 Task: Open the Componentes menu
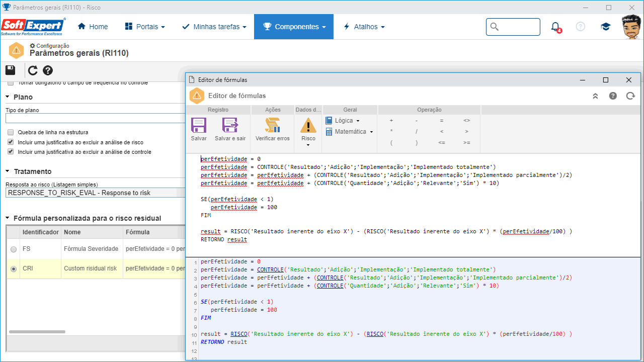click(x=294, y=27)
